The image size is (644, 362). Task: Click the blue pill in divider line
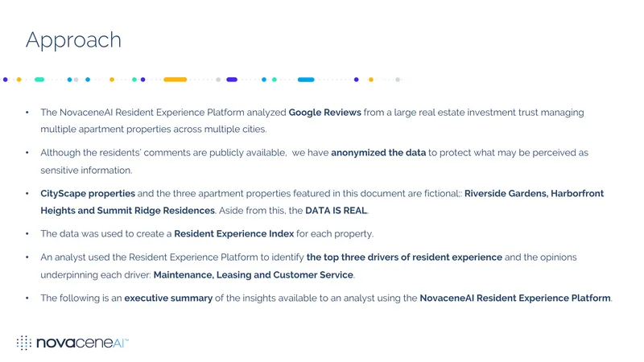tap(306, 80)
